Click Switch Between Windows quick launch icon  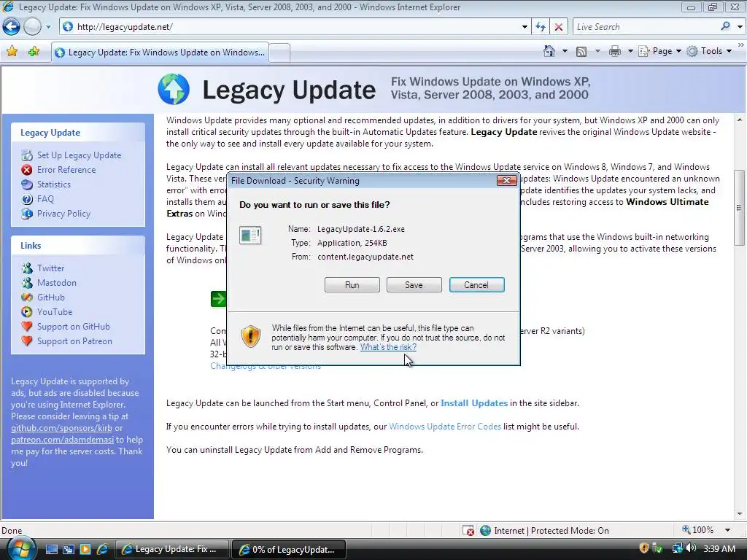click(x=68, y=549)
